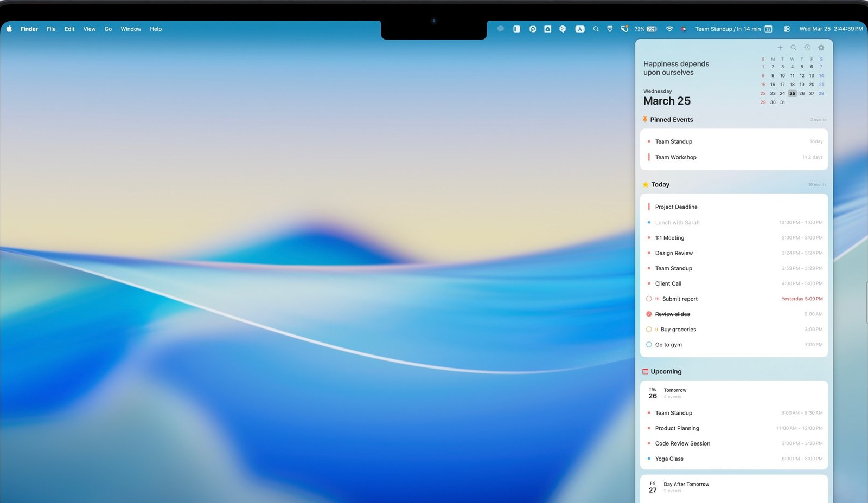Screen dimensions: 868x503
Task: Open the Help menu
Action: 156,29
